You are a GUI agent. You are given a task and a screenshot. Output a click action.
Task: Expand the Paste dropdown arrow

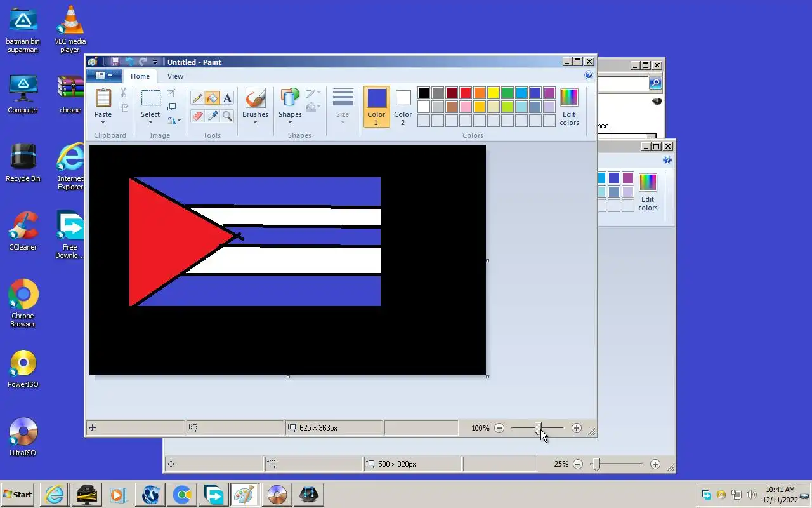103,122
